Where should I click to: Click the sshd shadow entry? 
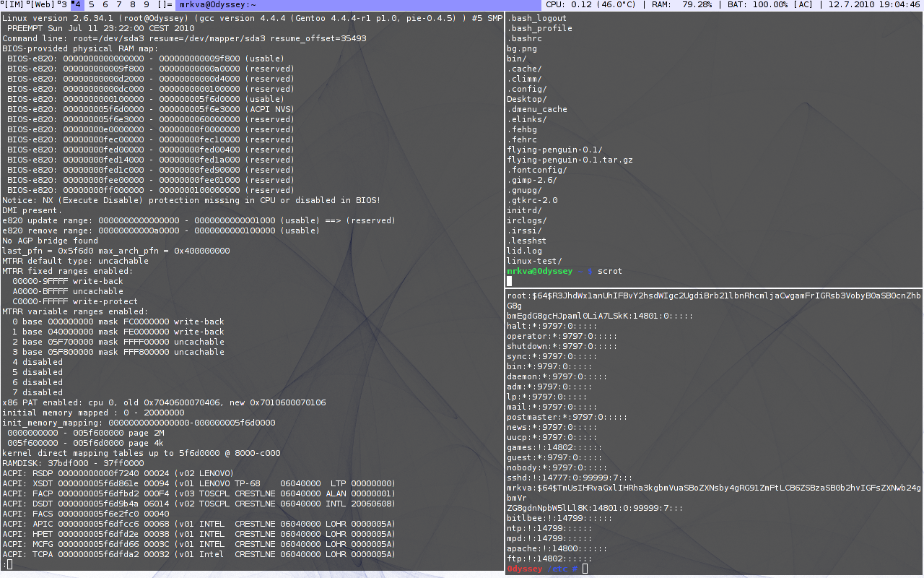click(570, 478)
